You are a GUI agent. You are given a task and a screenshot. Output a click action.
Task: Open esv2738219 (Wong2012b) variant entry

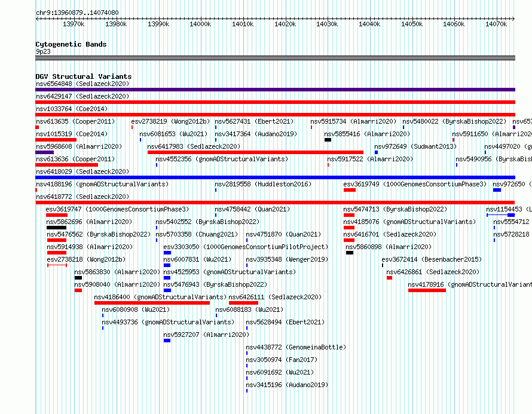[x=171, y=121]
